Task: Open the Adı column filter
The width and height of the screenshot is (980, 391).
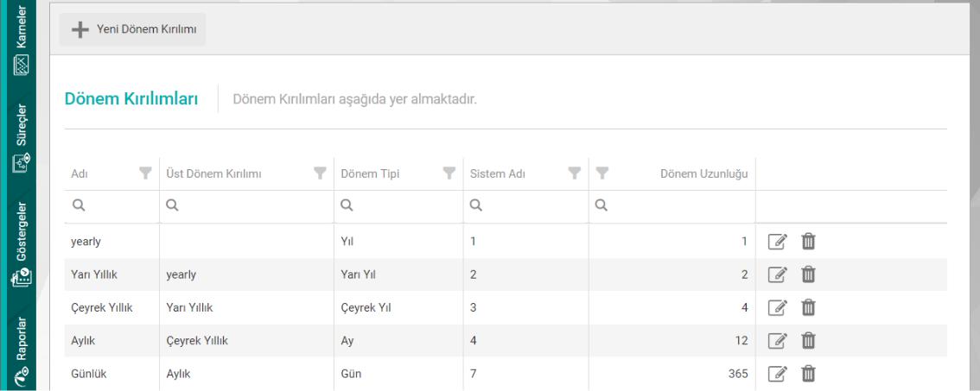Action: coord(145,173)
